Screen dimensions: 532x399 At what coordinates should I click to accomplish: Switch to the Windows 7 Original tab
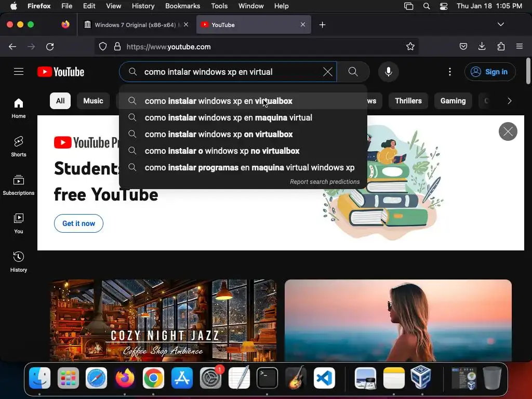coord(136,25)
